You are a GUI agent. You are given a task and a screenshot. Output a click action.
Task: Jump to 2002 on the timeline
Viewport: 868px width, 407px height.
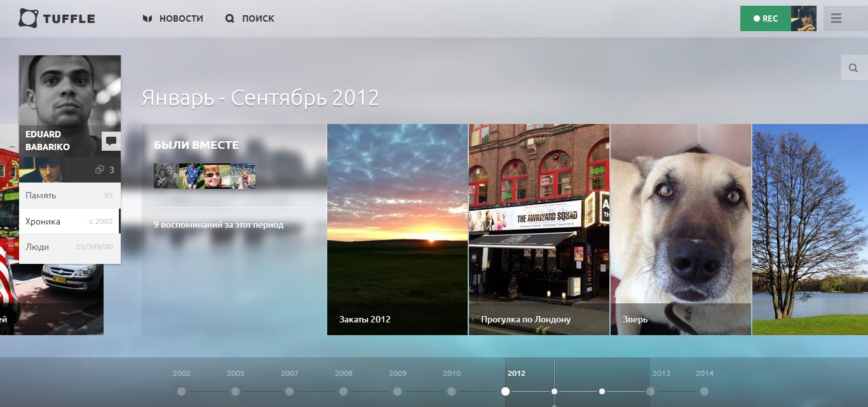181,391
